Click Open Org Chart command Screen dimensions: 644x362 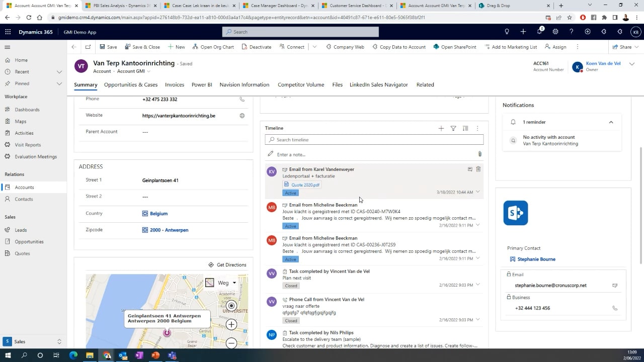[213, 47]
